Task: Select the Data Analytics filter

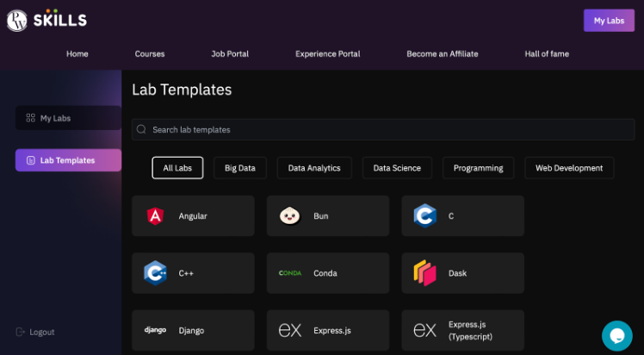Action: [x=314, y=168]
